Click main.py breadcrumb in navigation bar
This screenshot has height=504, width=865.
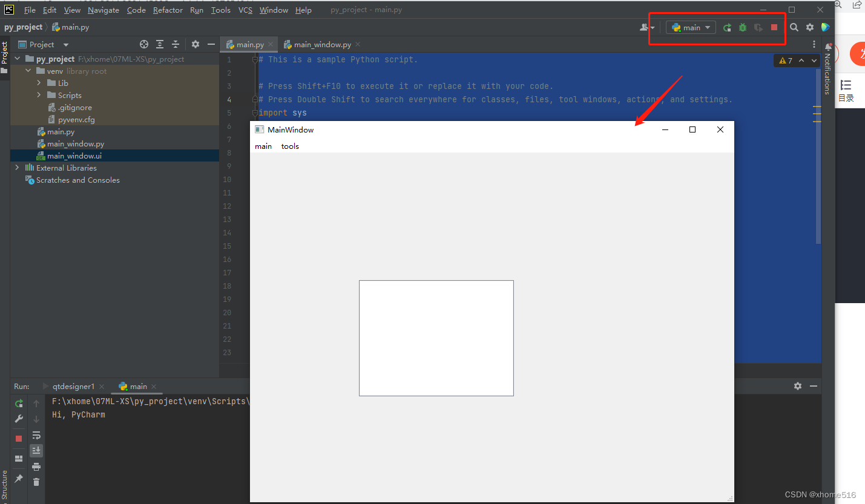coord(71,27)
